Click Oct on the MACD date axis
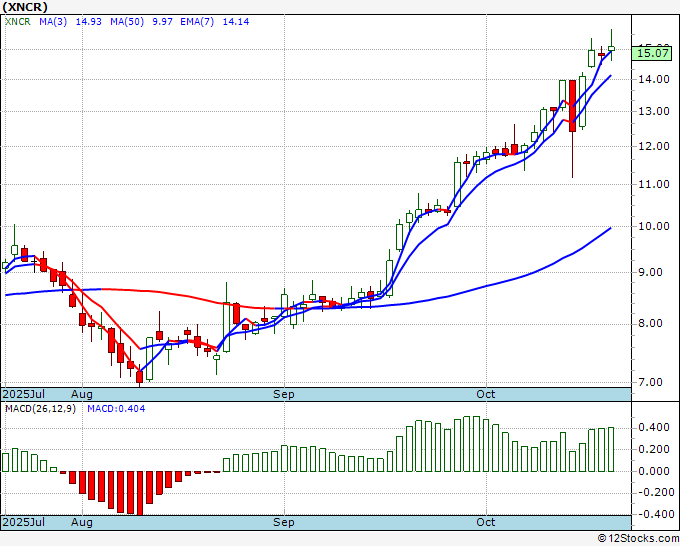The width and height of the screenshot is (680, 546). coord(485,522)
